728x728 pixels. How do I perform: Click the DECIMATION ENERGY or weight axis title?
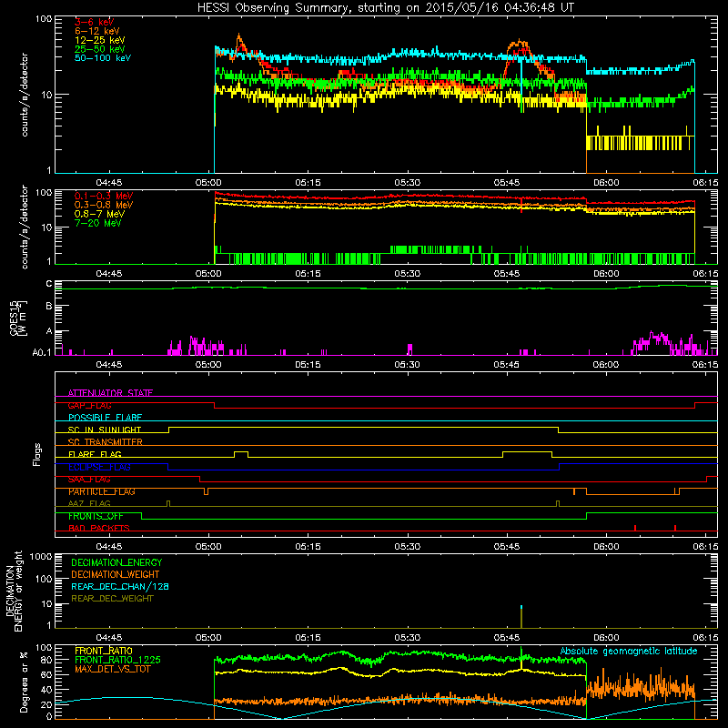point(14,591)
